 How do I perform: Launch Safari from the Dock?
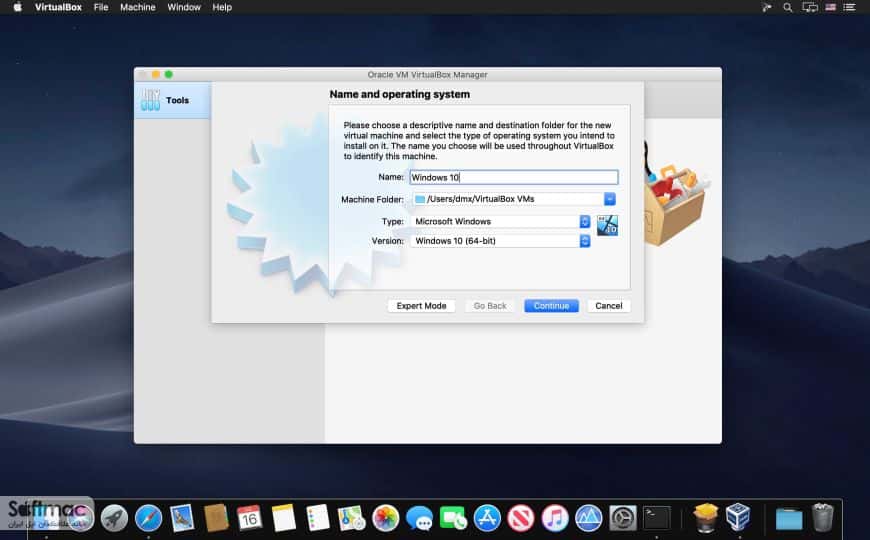click(x=148, y=518)
